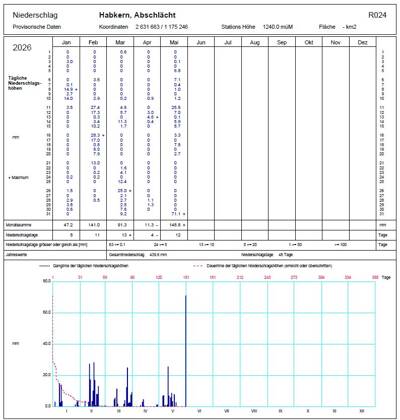Click the Habkern, Abschlächt station title
Image resolution: width=400 pixels, height=420 pixels.
point(137,15)
